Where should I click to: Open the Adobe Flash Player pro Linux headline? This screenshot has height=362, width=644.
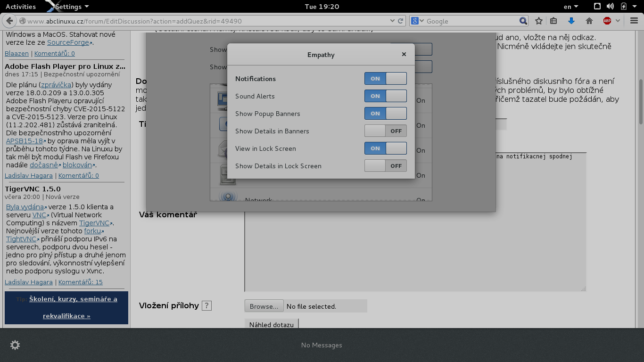click(x=65, y=66)
